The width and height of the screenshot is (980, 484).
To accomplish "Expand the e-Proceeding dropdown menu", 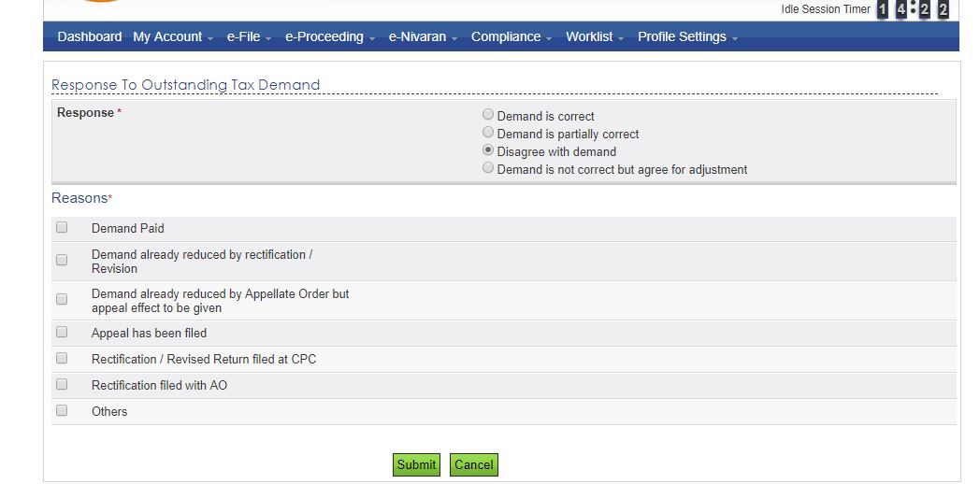I will coord(330,36).
